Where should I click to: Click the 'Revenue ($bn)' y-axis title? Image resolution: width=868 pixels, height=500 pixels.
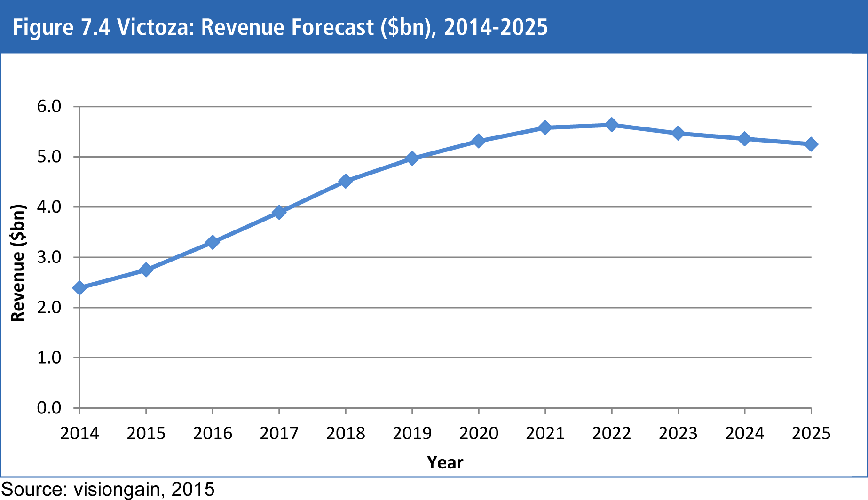coord(18,263)
